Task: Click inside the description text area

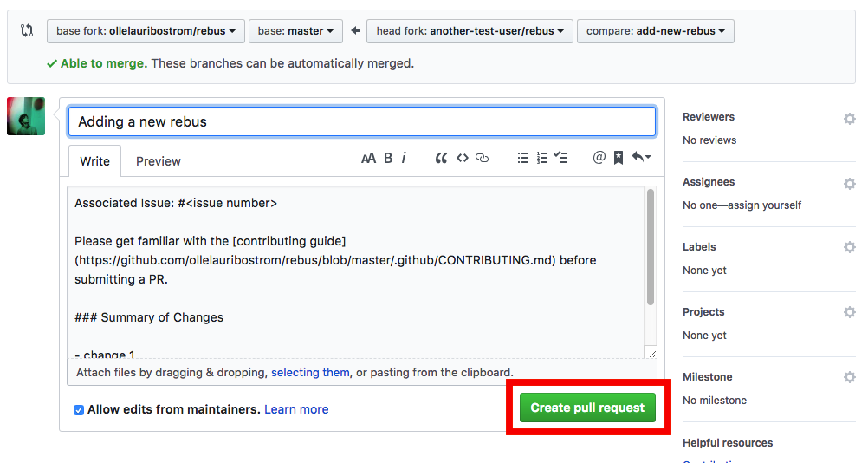Action: pos(355,272)
